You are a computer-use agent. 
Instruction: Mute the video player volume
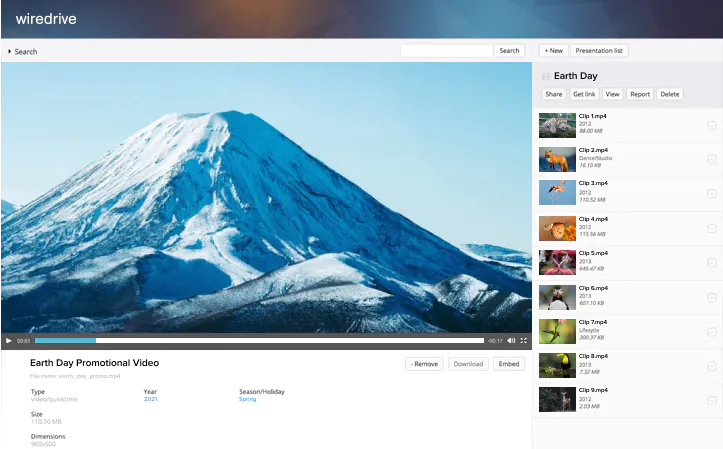coord(511,341)
